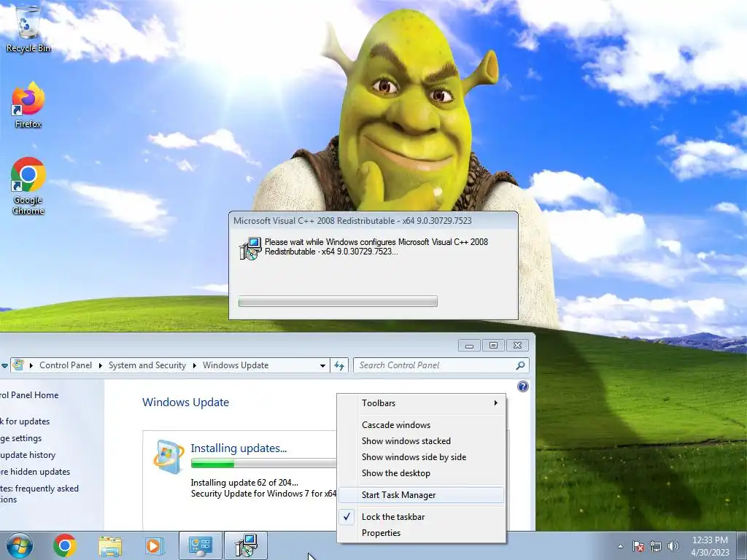Image resolution: width=747 pixels, height=560 pixels.
Task: Expand arrow after System and Security breadcrumb
Action: 194,365
